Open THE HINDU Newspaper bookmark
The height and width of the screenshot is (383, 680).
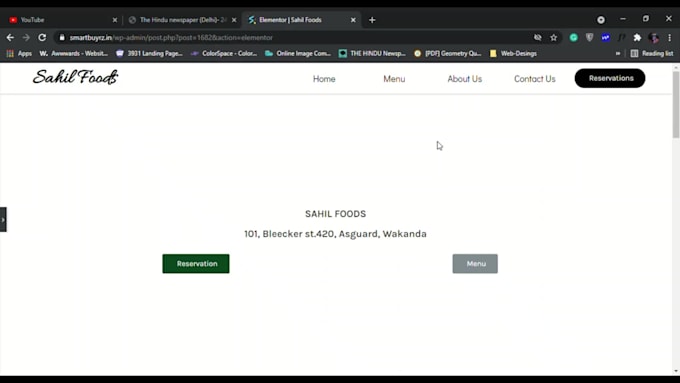(373, 53)
